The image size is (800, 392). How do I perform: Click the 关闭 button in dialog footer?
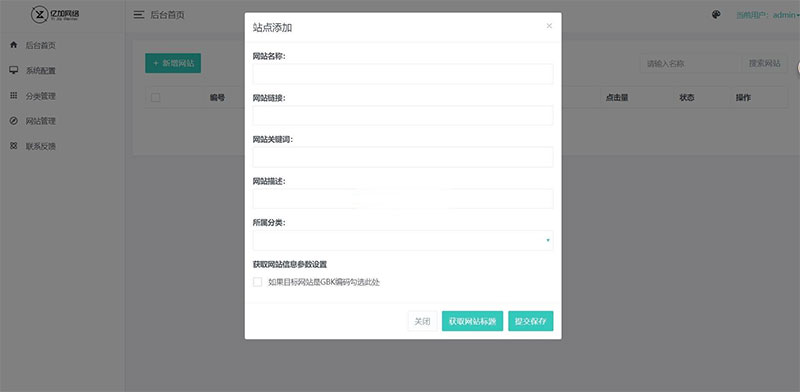(x=422, y=321)
